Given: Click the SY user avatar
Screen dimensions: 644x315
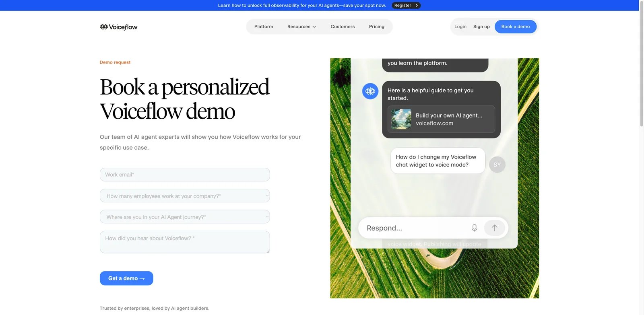Looking at the screenshot, I should pyautogui.click(x=497, y=165).
